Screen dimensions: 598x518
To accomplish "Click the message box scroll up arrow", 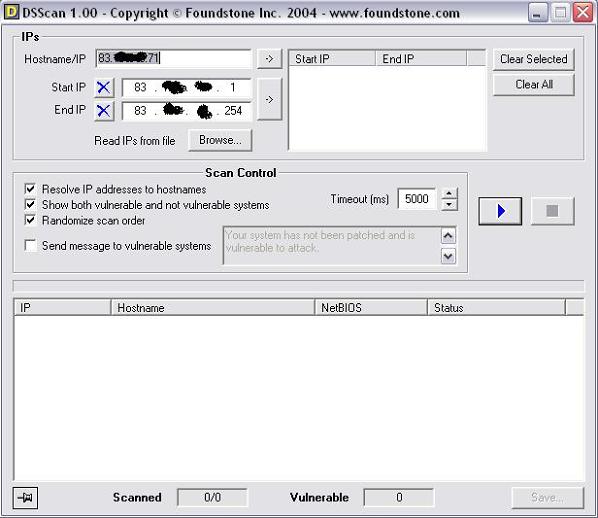I will (x=448, y=236).
